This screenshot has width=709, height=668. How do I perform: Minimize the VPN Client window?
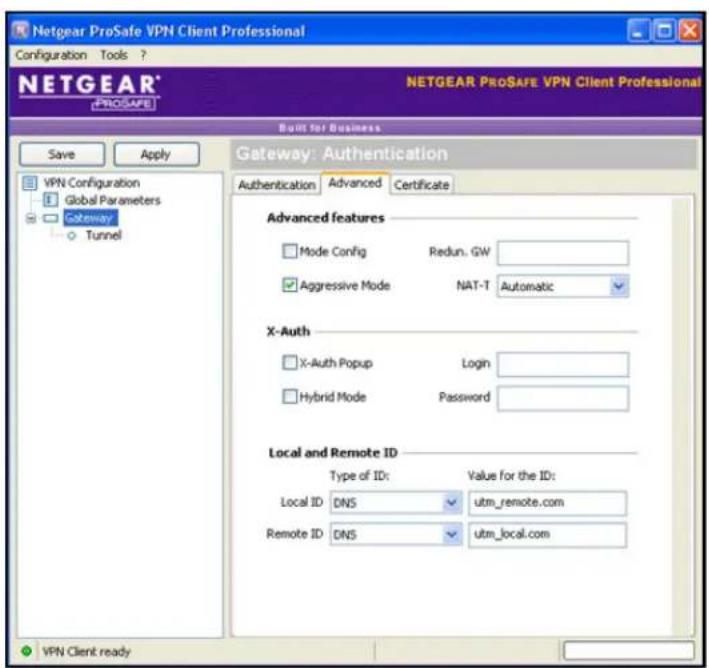point(638,31)
